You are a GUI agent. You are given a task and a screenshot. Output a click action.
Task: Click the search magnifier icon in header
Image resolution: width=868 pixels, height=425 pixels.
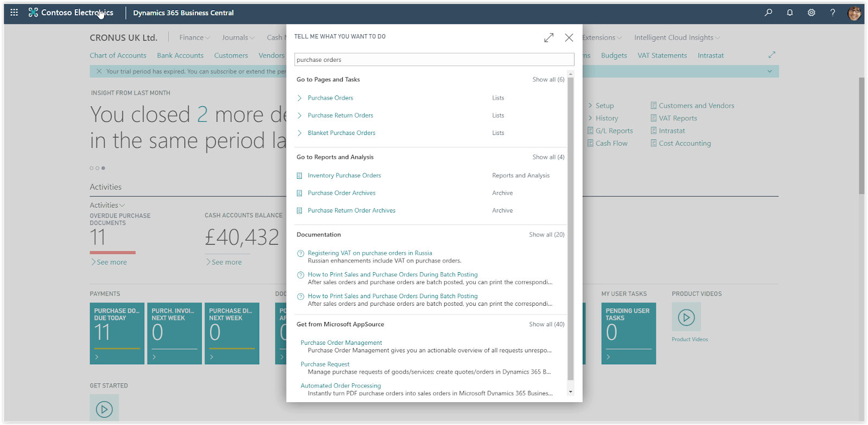pyautogui.click(x=768, y=12)
